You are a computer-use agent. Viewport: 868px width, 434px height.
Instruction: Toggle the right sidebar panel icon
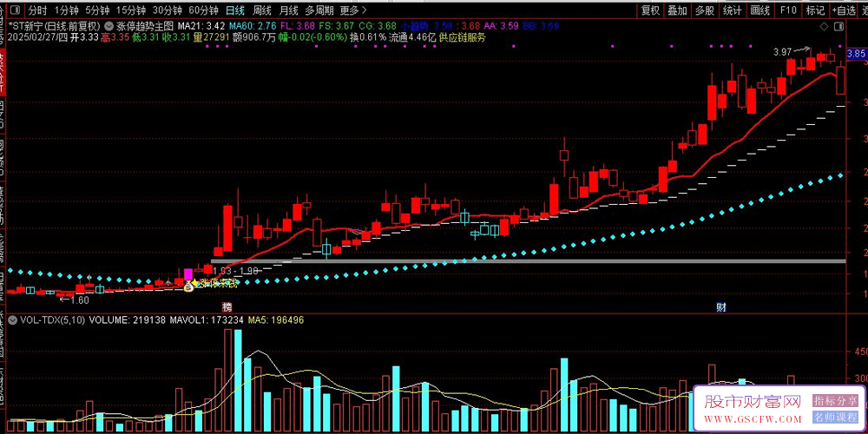coord(838,27)
